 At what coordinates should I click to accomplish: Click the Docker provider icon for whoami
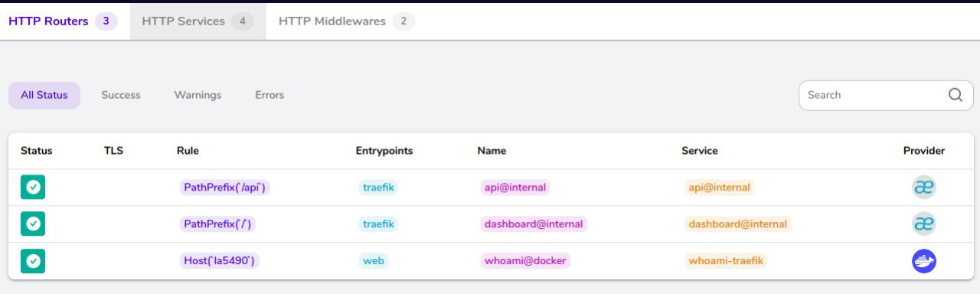click(x=924, y=261)
